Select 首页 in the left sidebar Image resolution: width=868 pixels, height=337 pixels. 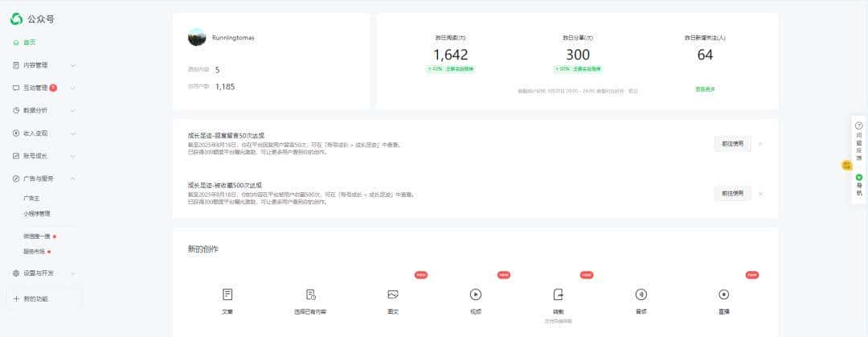(29, 43)
